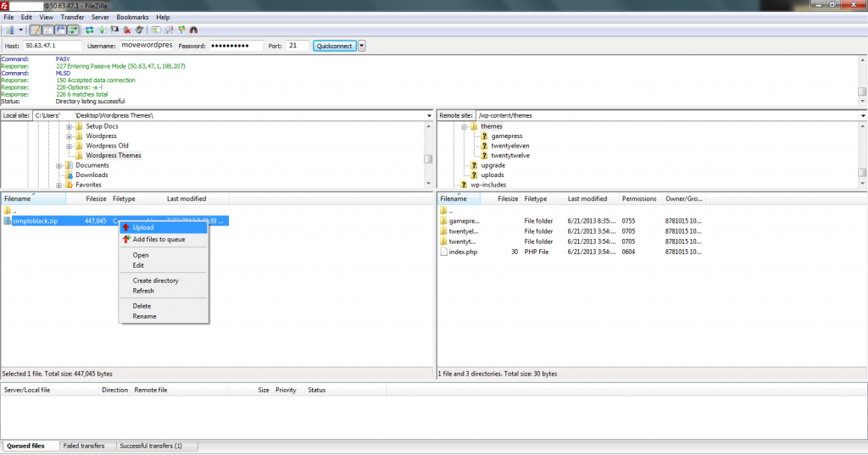Expand the local Wordpress folder
Viewport: 868px width, 455px height.
click(x=70, y=136)
